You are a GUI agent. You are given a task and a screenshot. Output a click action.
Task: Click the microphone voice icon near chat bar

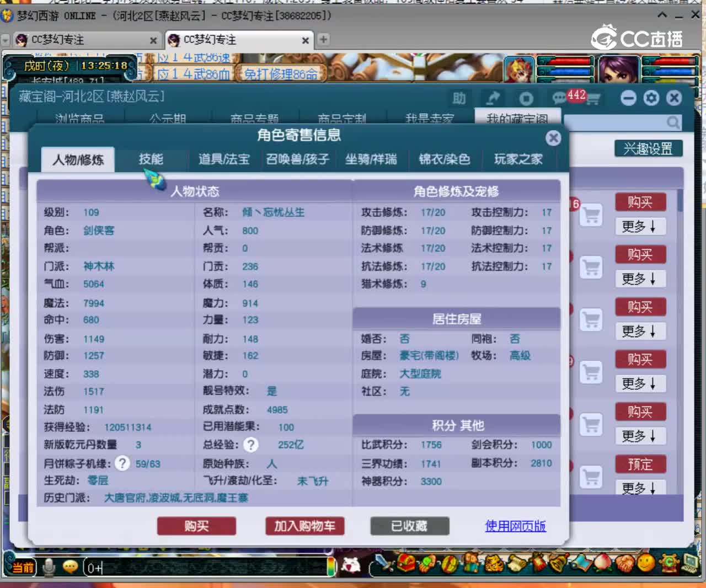(49, 567)
